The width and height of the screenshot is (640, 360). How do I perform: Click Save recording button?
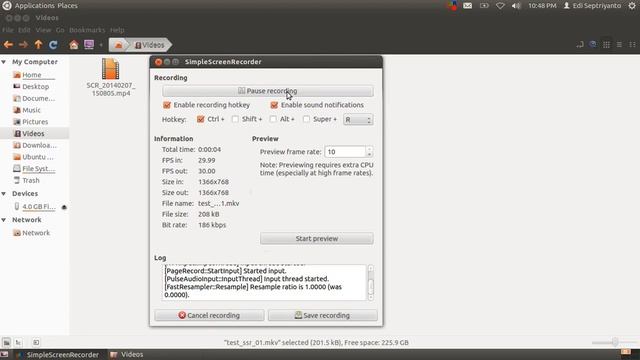pyautogui.click(x=322, y=315)
